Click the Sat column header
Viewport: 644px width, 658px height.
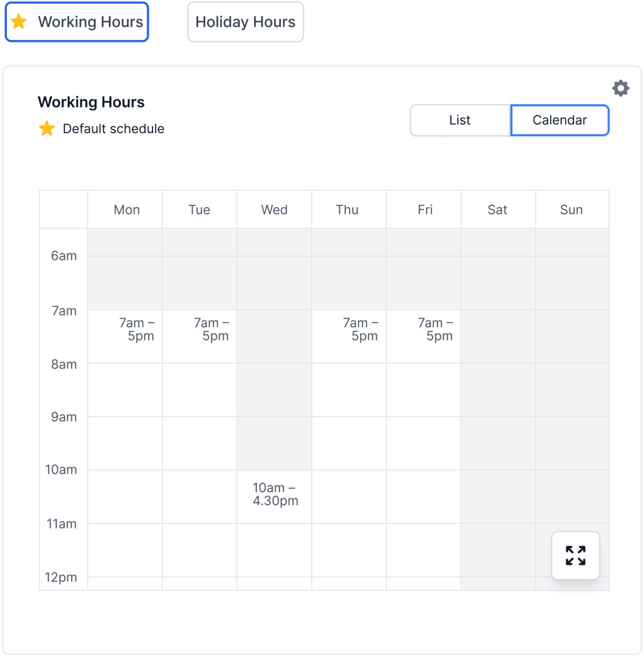497,210
